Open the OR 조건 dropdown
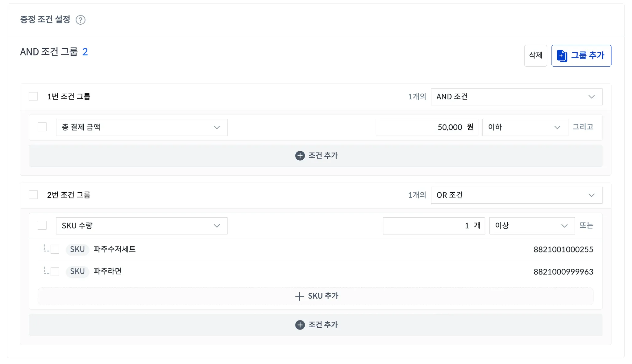 coord(516,195)
